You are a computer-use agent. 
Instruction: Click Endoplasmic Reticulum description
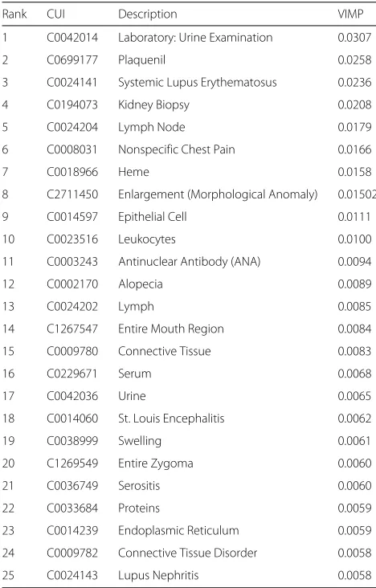click(x=178, y=531)
